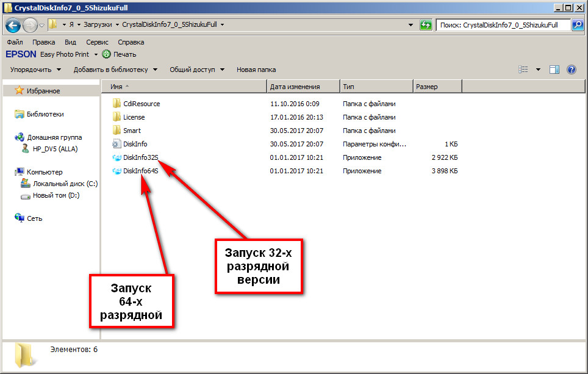Screen dimensions: 588x374
Task: Select Новый том (D:)
Action: tap(56, 195)
